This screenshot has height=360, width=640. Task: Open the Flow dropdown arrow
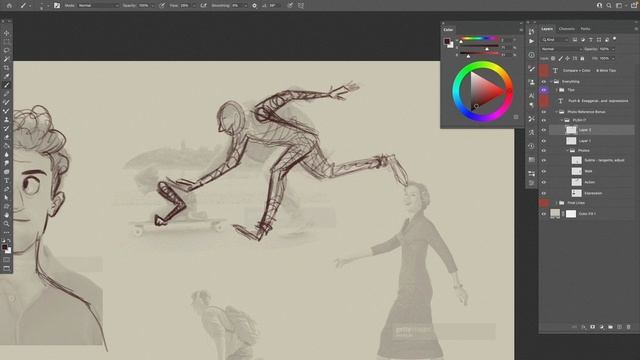tap(193, 6)
